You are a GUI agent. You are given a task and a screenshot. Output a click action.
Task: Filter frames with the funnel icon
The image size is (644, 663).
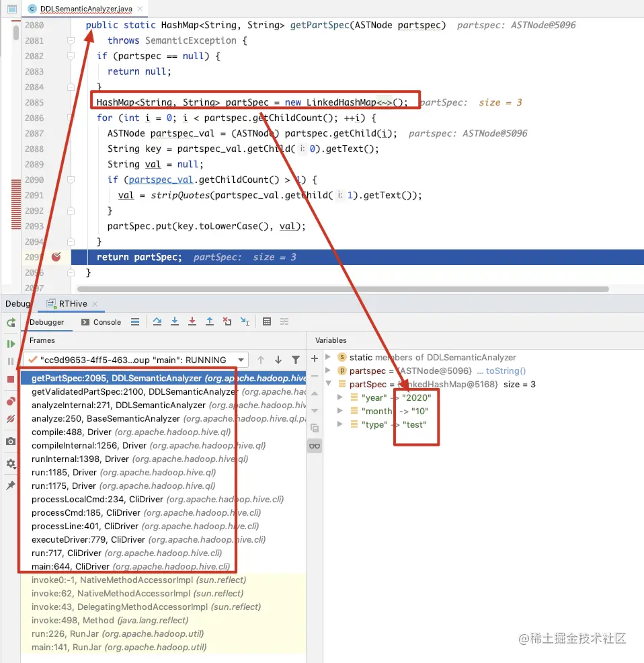296,360
